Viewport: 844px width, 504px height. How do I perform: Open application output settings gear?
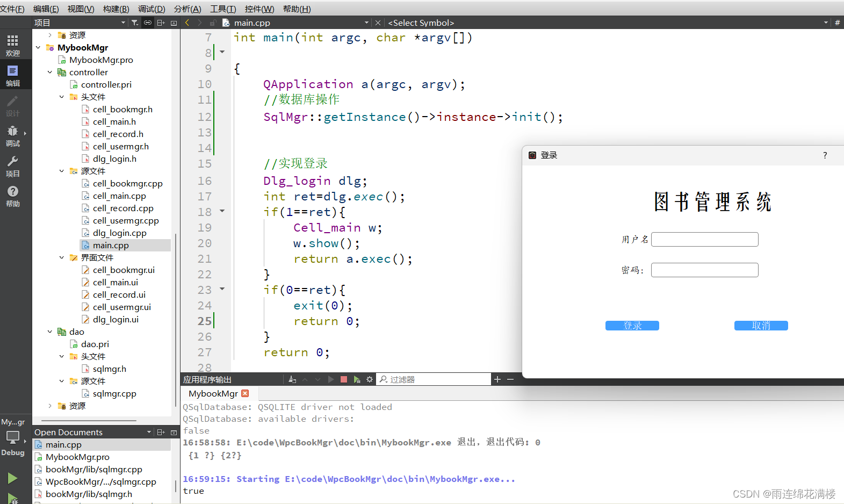[x=370, y=379]
